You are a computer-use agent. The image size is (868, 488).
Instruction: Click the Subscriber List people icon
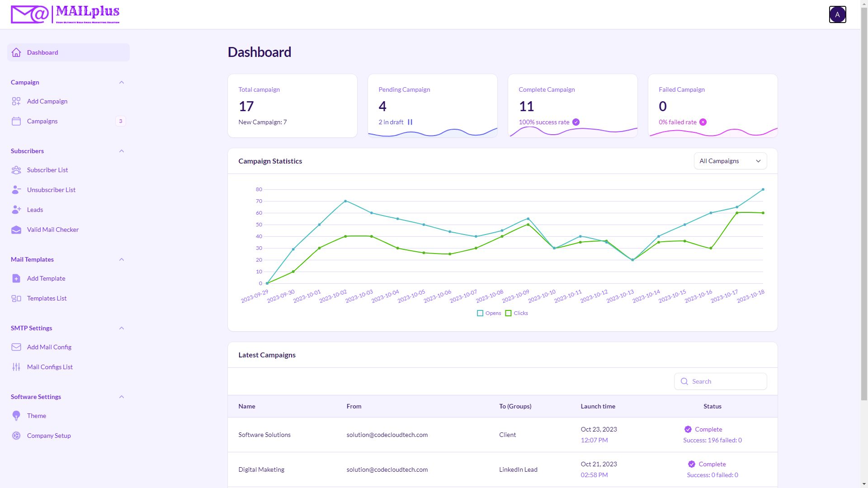[16, 170]
